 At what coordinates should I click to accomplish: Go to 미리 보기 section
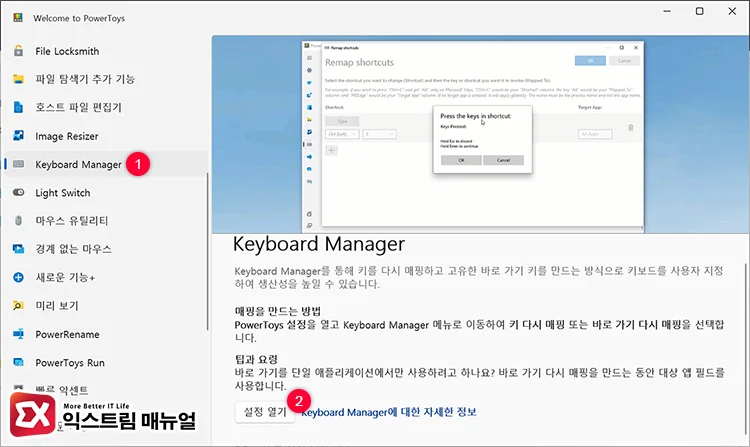coord(106,305)
